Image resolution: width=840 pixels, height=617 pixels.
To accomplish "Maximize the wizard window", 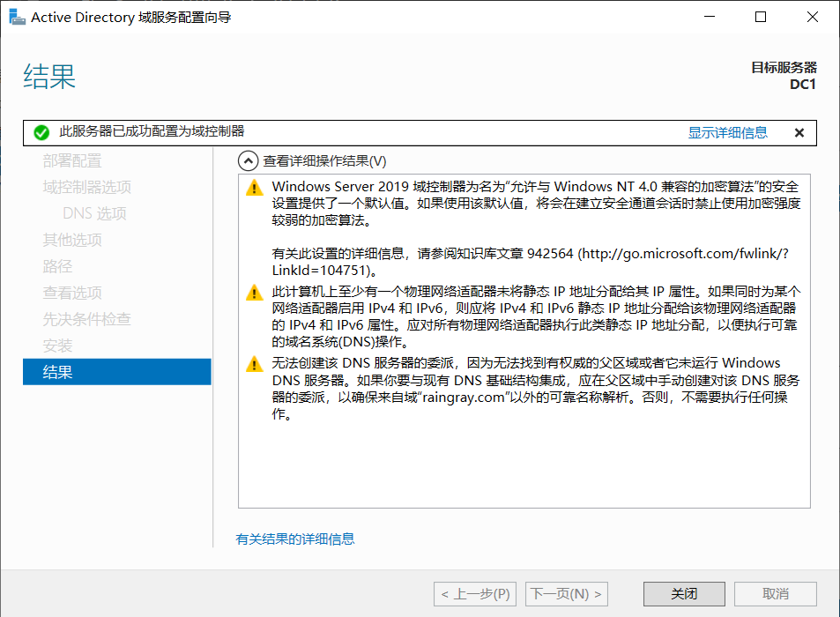I will click(x=760, y=17).
